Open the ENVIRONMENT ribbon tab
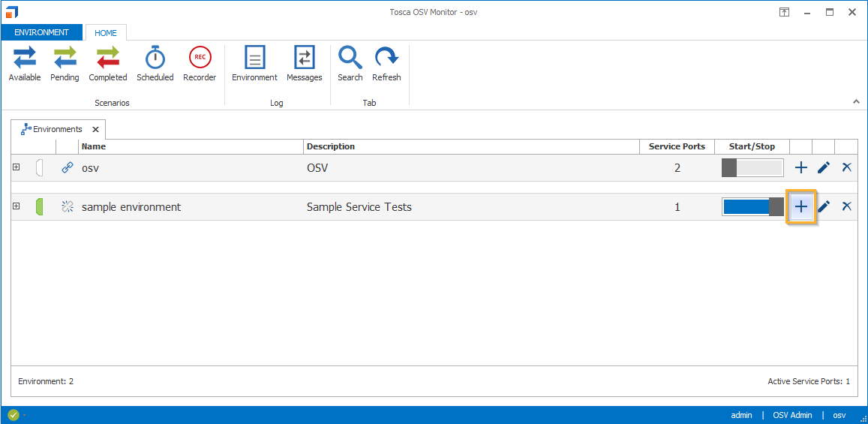This screenshot has height=424, width=868. pos(42,32)
